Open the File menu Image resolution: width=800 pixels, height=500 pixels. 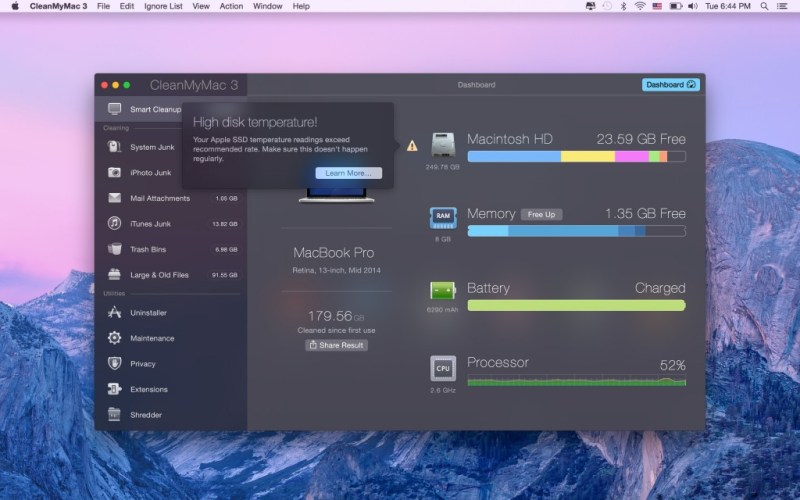(104, 6)
